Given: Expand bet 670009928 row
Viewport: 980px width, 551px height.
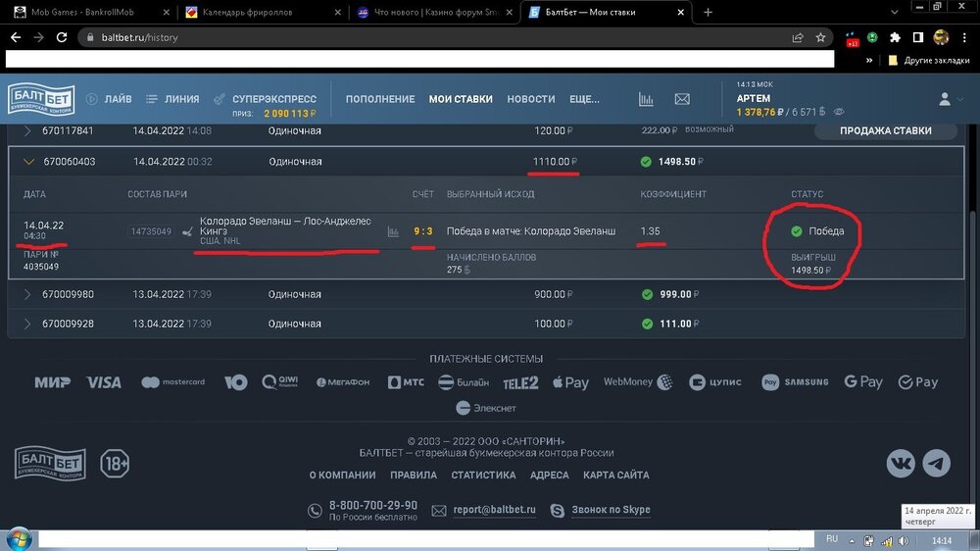Looking at the screenshot, I should point(28,324).
